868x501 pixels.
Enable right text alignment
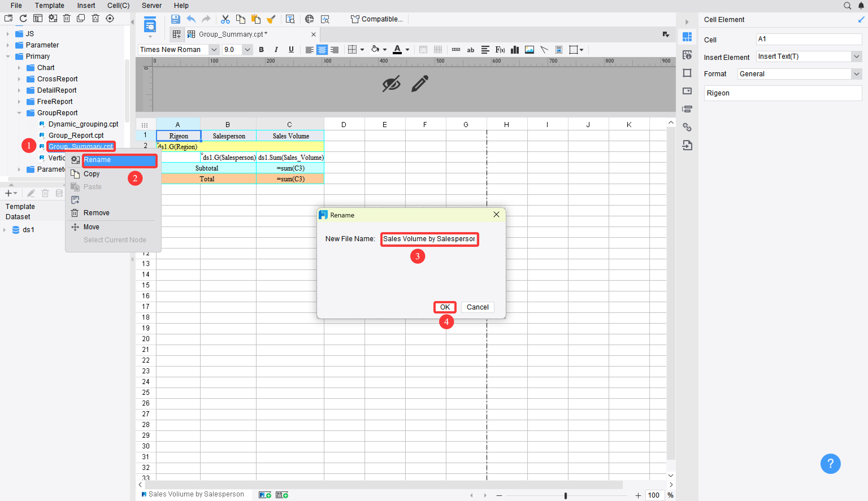point(334,49)
